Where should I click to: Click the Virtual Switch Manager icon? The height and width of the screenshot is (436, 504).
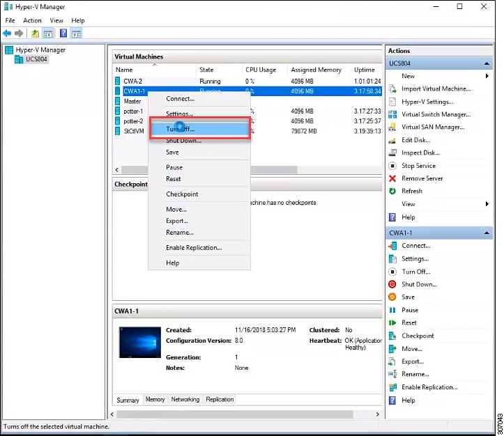click(392, 114)
